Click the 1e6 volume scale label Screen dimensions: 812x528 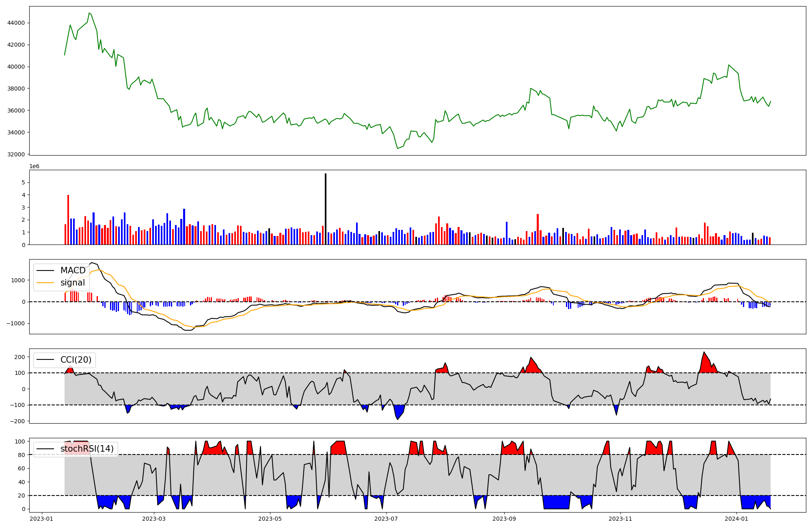tap(34, 167)
